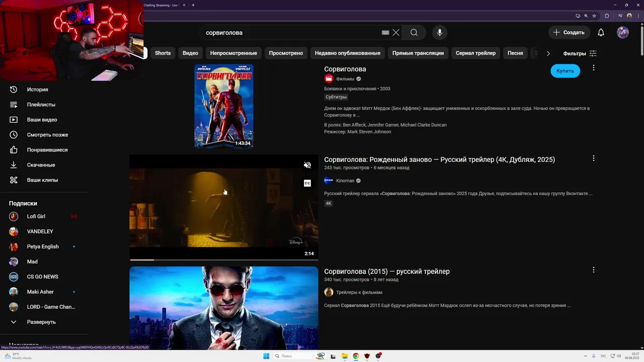Select the Shorts filter chip

[163, 53]
